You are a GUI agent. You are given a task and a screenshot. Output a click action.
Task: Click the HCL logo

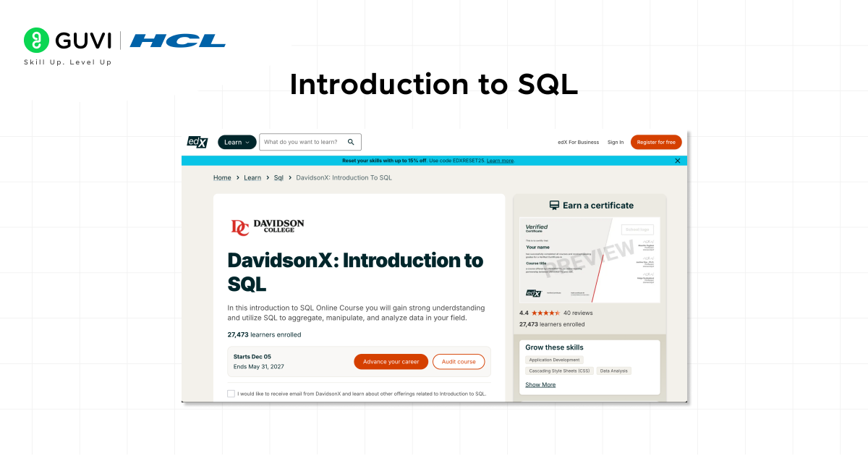pyautogui.click(x=178, y=41)
